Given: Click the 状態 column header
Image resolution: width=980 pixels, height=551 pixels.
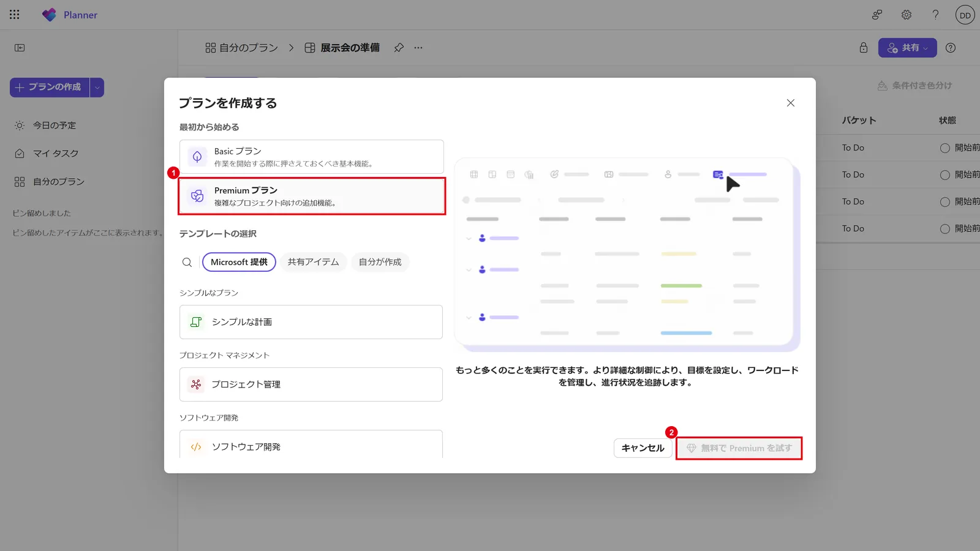Looking at the screenshot, I should [948, 121].
